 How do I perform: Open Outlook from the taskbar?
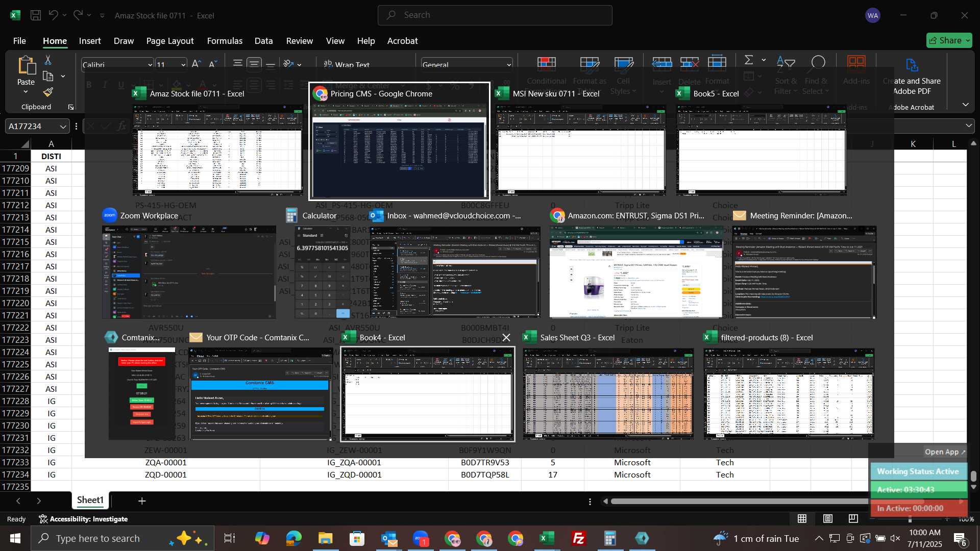(x=389, y=538)
